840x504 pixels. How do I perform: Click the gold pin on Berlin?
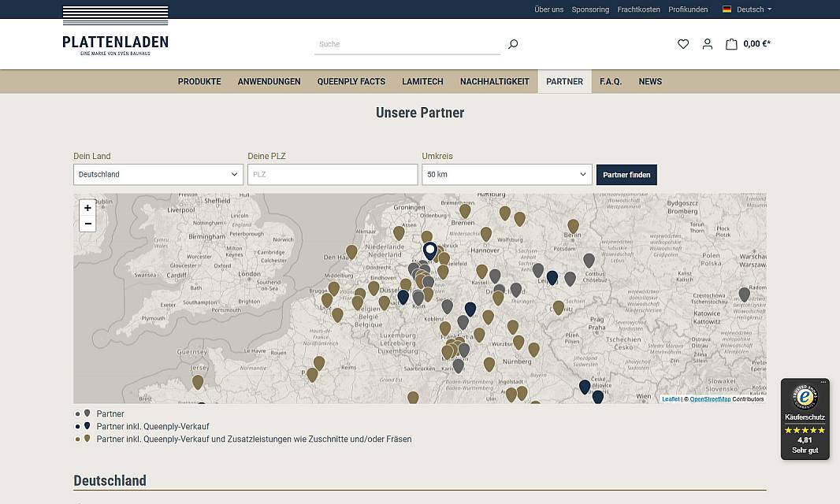point(573,226)
